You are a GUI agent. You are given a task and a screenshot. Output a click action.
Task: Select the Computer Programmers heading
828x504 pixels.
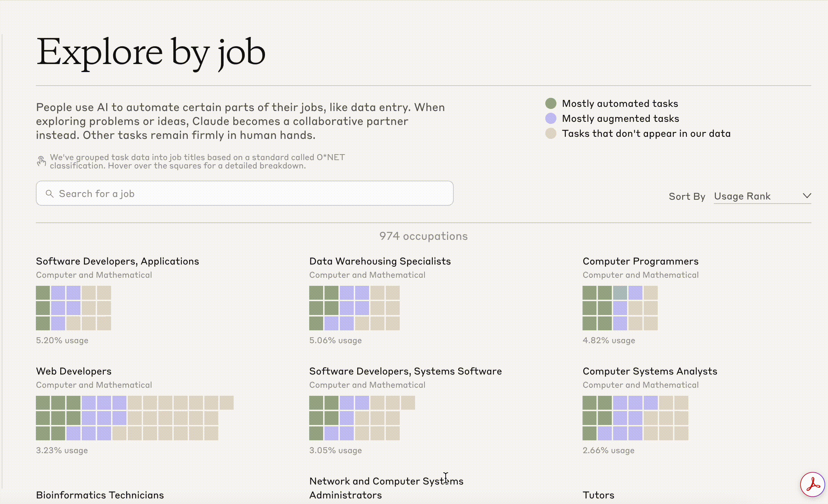pos(640,261)
